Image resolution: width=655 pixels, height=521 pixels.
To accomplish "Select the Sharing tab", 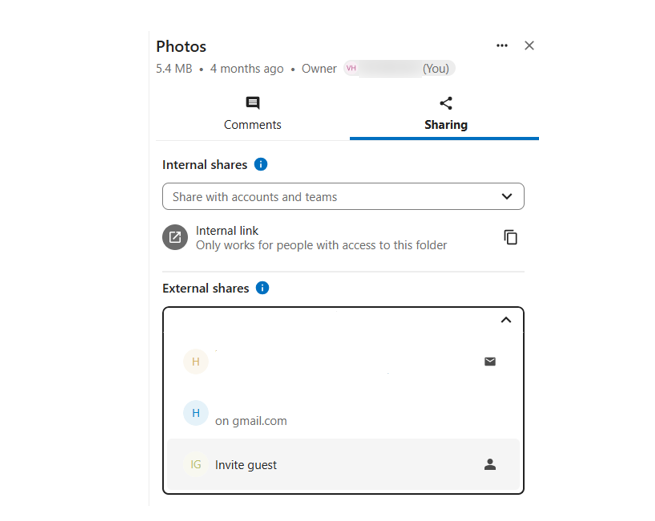I will pyautogui.click(x=445, y=114).
